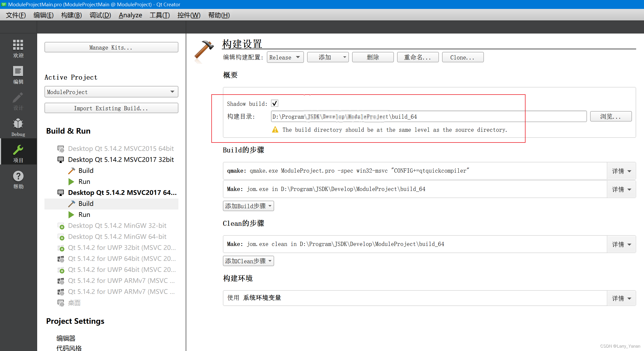Click the first UWP 64bit kit Windows icon
644x351 pixels.
(61, 259)
